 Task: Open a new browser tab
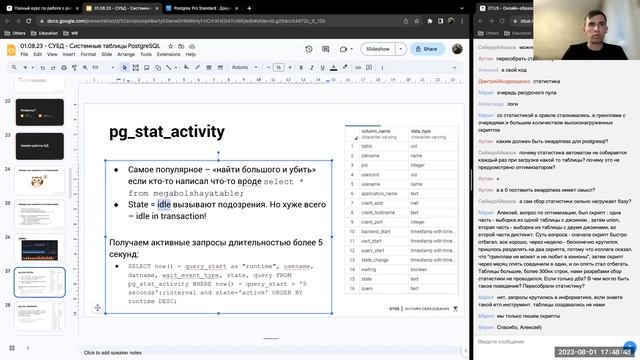(249, 8)
